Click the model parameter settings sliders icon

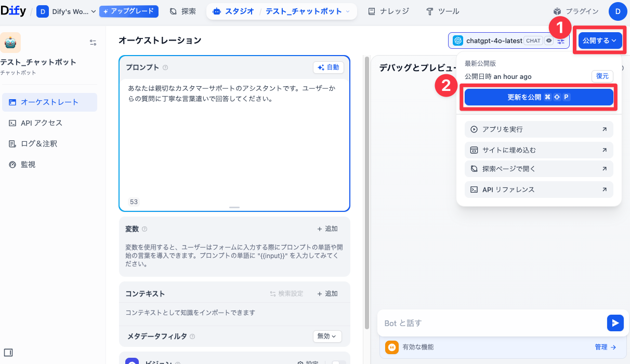tap(561, 41)
